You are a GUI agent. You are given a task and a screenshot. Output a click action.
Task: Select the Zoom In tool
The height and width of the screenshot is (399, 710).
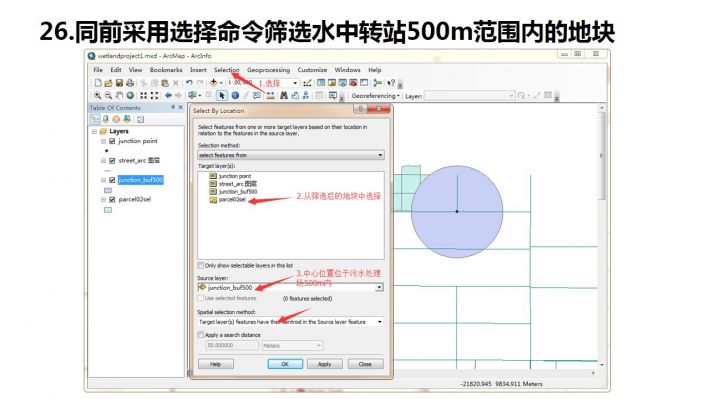[x=97, y=96]
